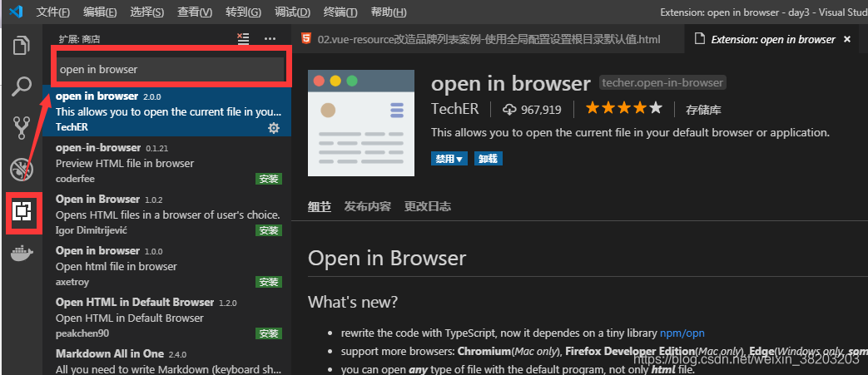Screen dimensions: 868x375
Task: Expand the 禁用 disable dropdown button
Action: (x=449, y=159)
